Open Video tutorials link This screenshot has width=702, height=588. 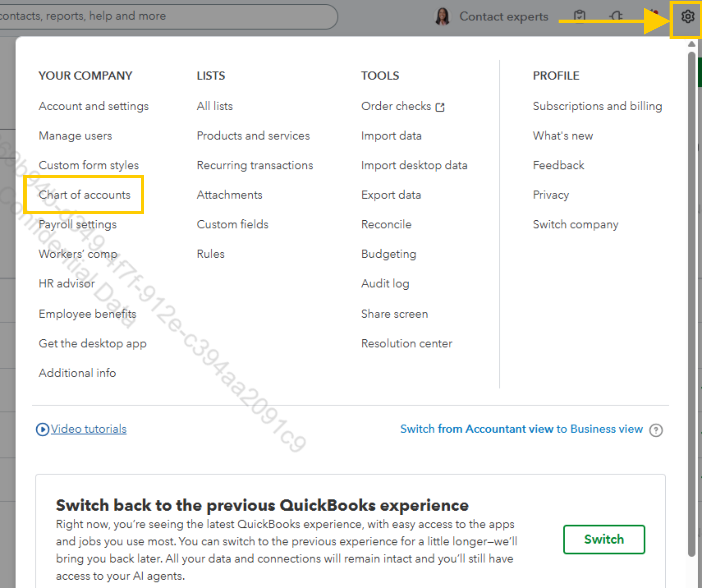pyautogui.click(x=89, y=429)
